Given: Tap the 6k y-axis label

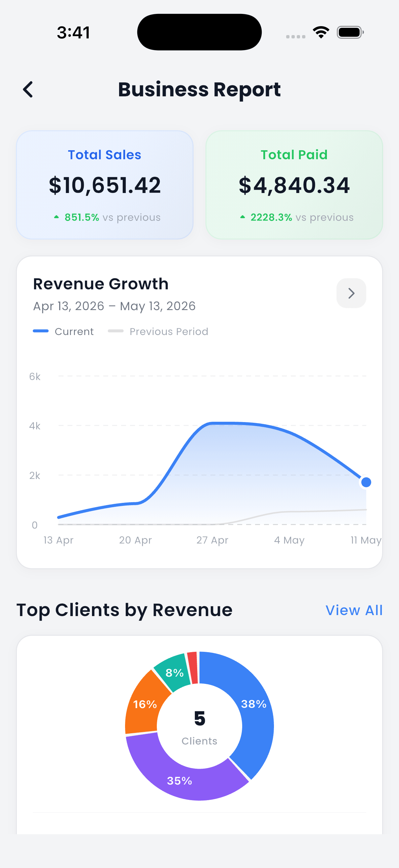Looking at the screenshot, I should 35,376.
